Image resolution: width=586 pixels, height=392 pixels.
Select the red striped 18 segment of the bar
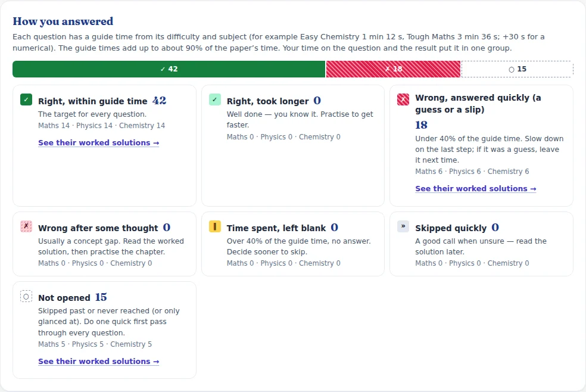pos(393,69)
